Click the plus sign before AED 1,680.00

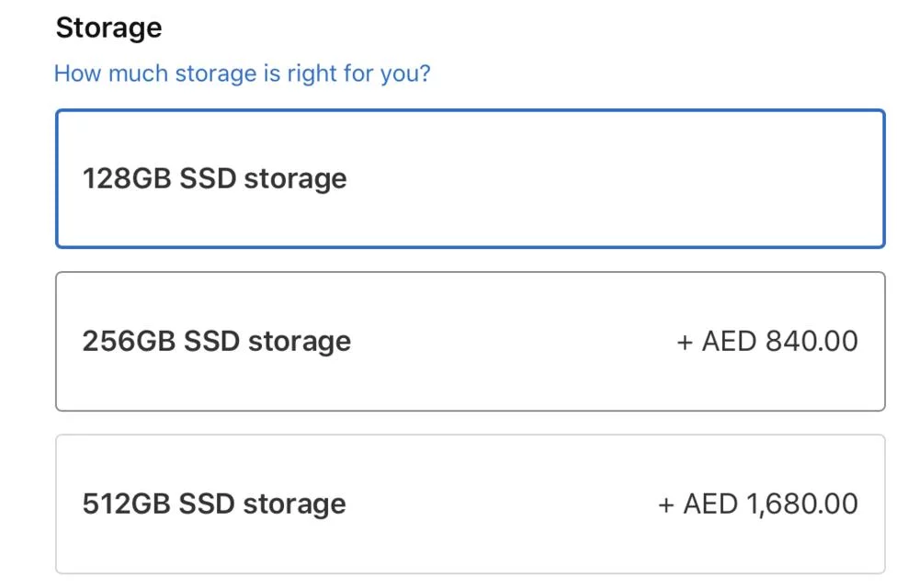pos(666,505)
